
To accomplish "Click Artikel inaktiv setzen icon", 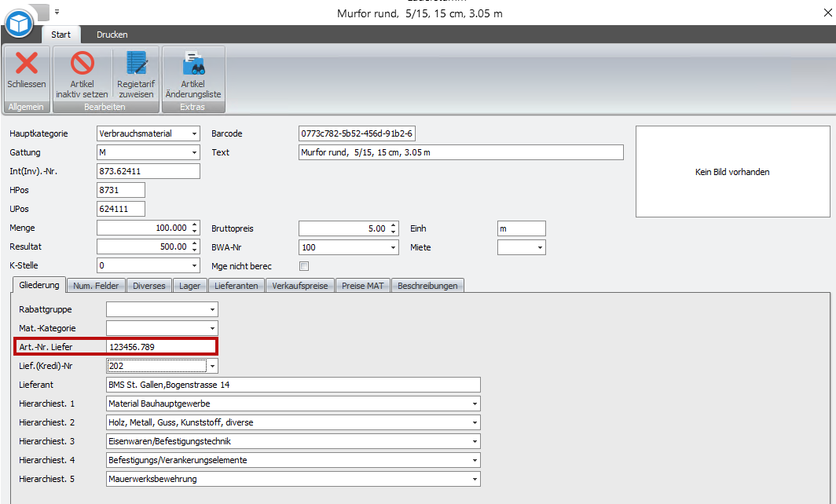I will pos(82,64).
